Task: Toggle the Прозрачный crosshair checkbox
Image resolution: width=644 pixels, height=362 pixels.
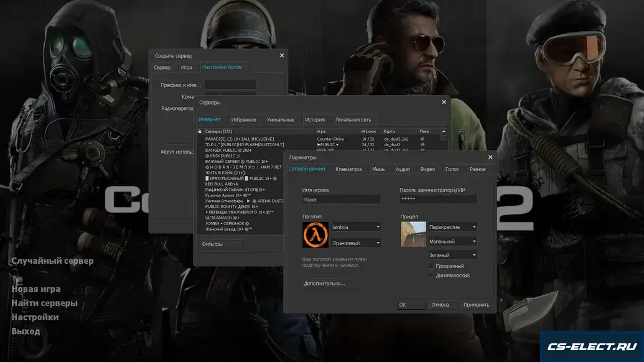Action: pyautogui.click(x=431, y=266)
